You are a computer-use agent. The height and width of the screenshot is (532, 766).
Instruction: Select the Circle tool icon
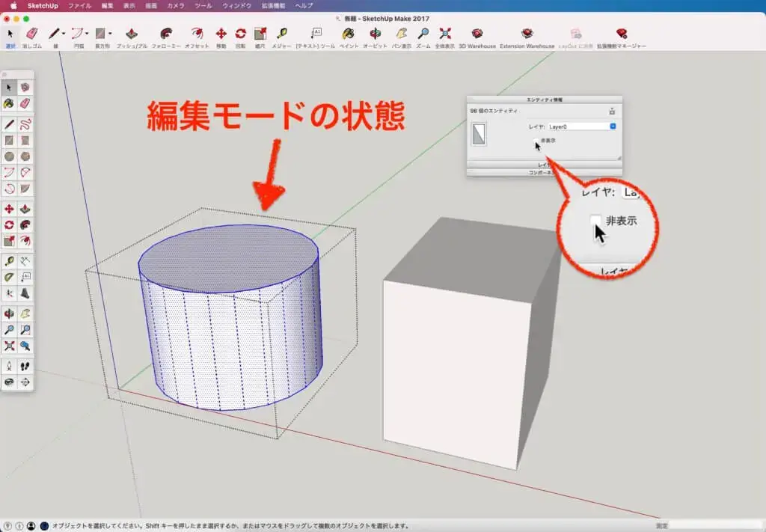pos(9,156)
